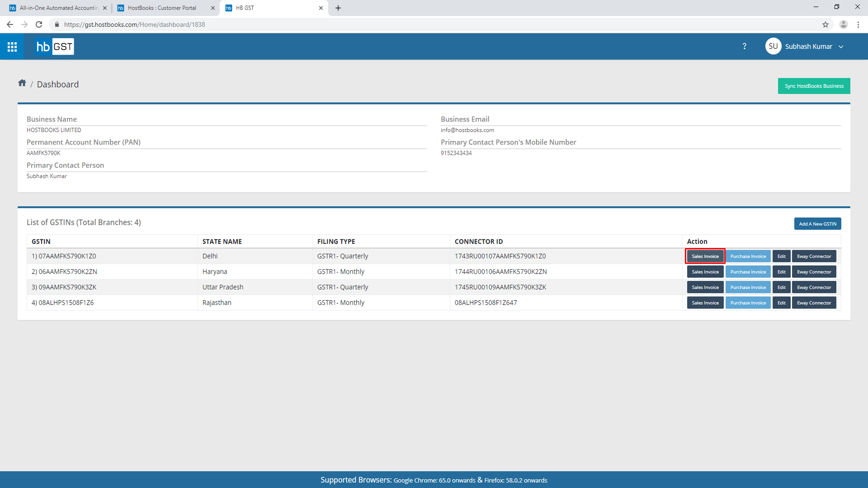Click the hb GST logo
This screenshot has width=868, height=488.
coord(55,47)
